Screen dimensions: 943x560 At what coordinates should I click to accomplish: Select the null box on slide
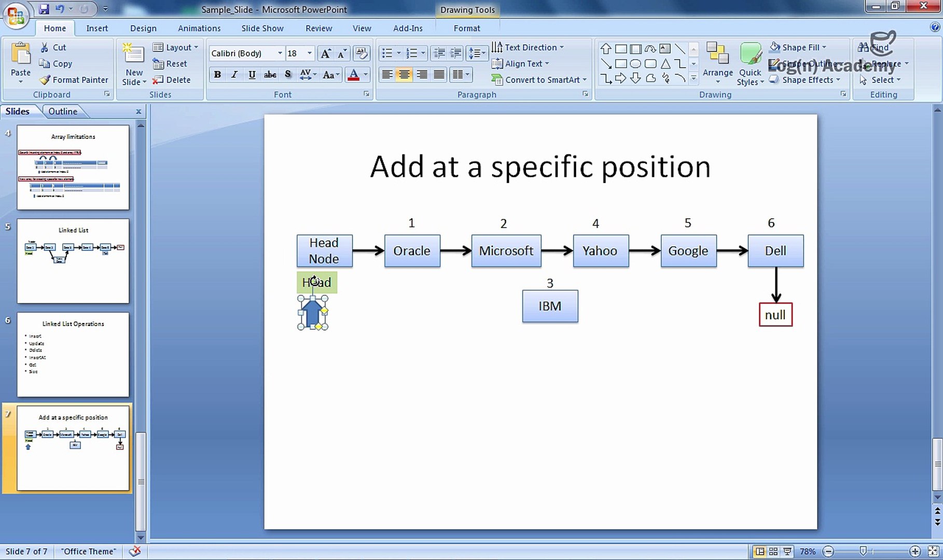(775, 315)
